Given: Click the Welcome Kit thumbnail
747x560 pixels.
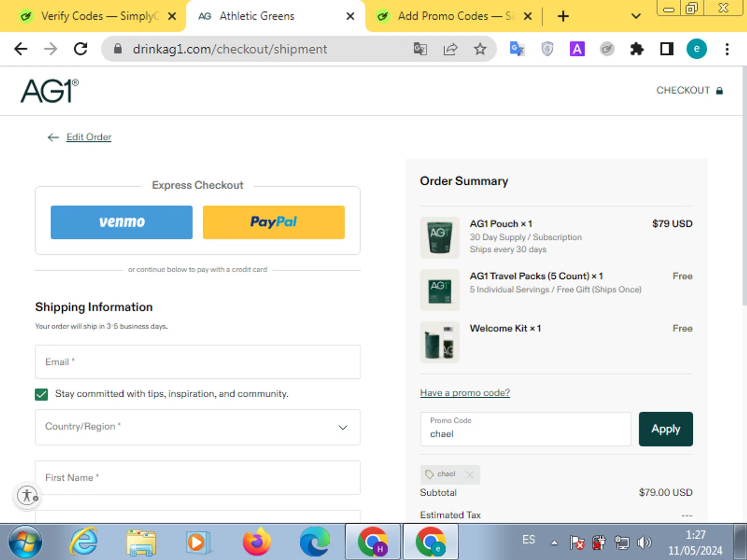Looking at the screenshot, I should 440,342.
